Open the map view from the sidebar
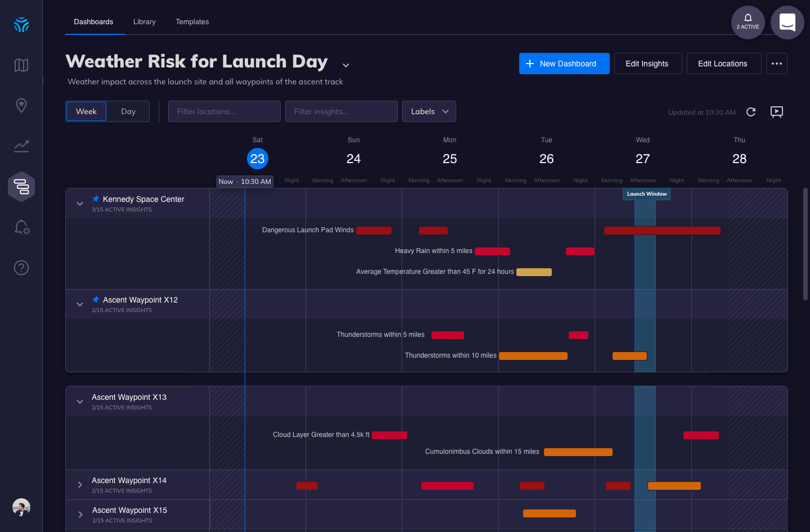Image resolution: width=810 pixels, height=532 pixels. pos(21,65)
